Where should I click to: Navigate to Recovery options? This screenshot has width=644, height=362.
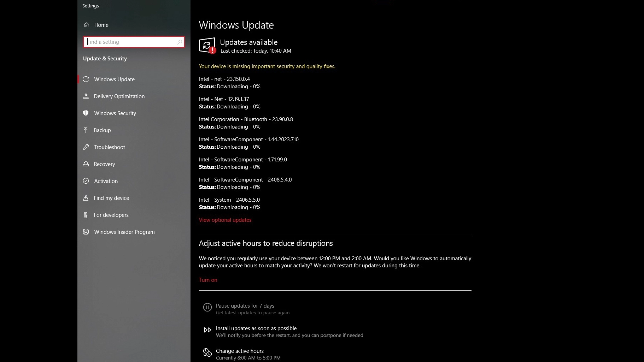click(134, 164)
